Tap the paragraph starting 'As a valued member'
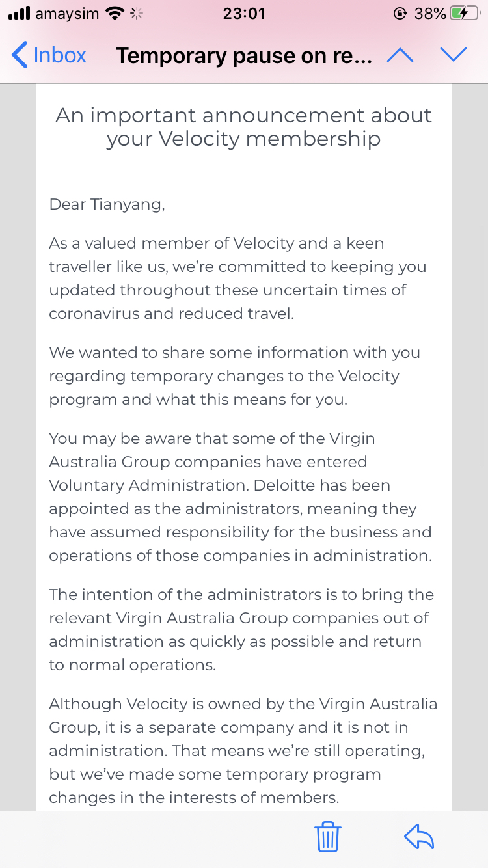 tap(238, 278)
